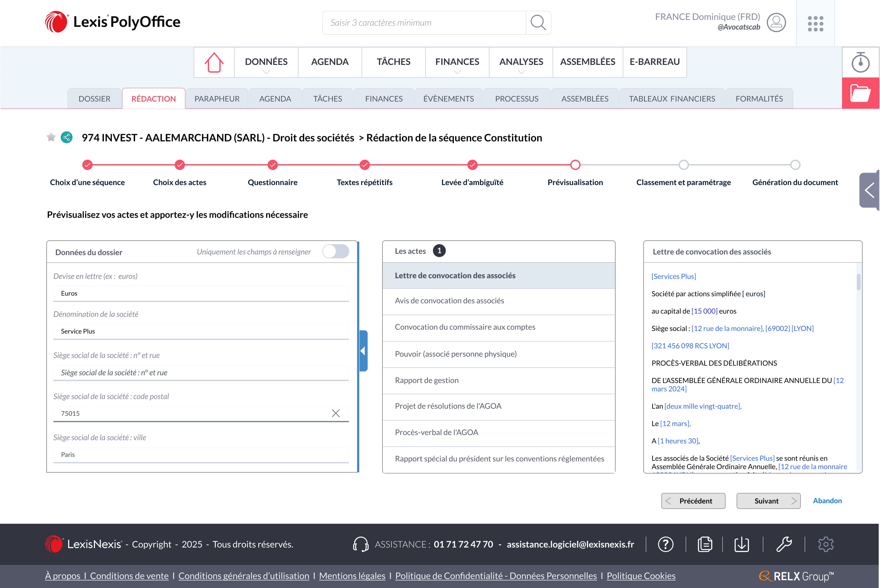
Task: Switch to the PARAPHEUR tab
Action: [216, 99]
